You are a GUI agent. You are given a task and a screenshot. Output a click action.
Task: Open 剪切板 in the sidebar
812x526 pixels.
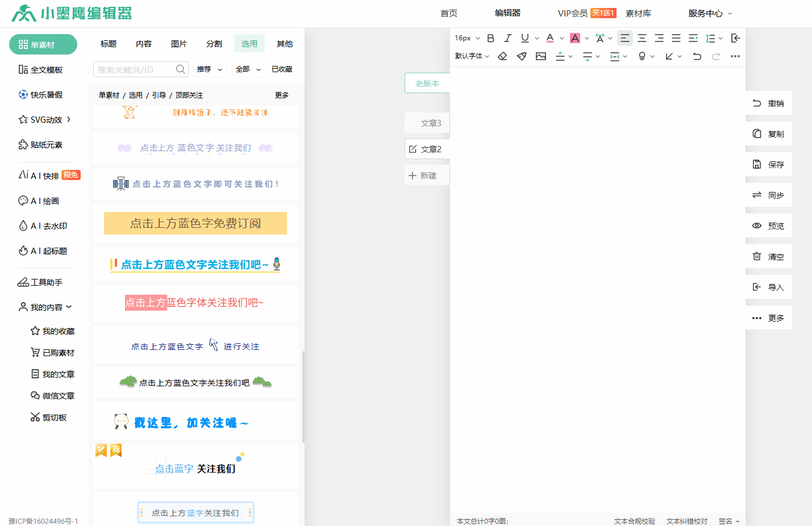coord(49,418)
